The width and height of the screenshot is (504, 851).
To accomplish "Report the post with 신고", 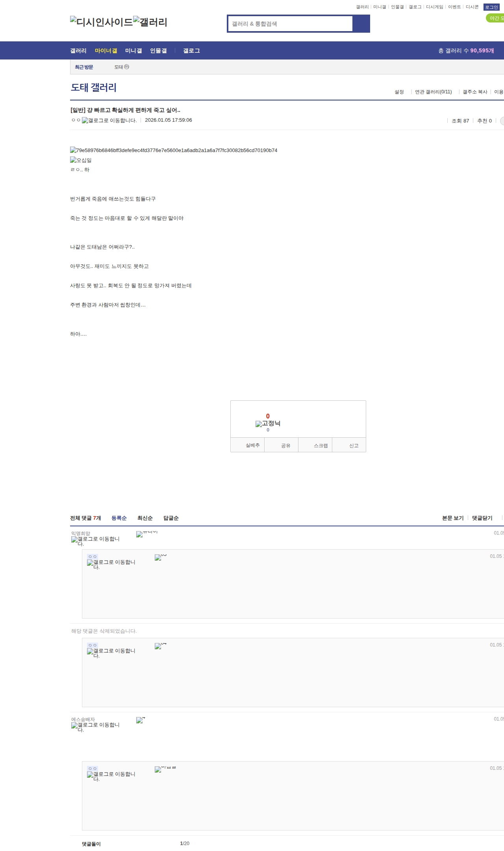I will 349,445.
